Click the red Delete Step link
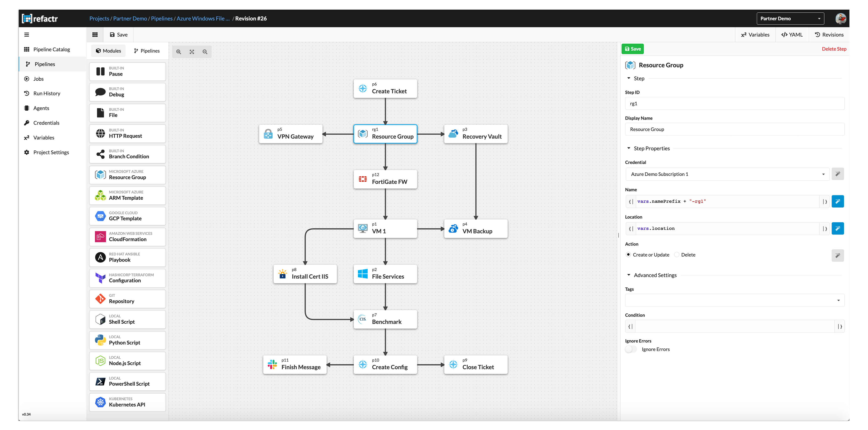This screenshot has height=430, width=868. (x=834, y=49)
